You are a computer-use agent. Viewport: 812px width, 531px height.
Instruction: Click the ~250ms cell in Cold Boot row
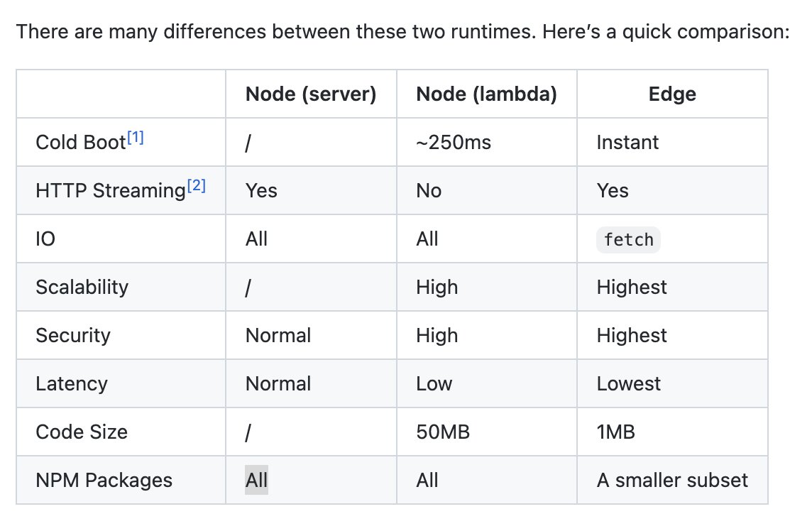[453, 143]
